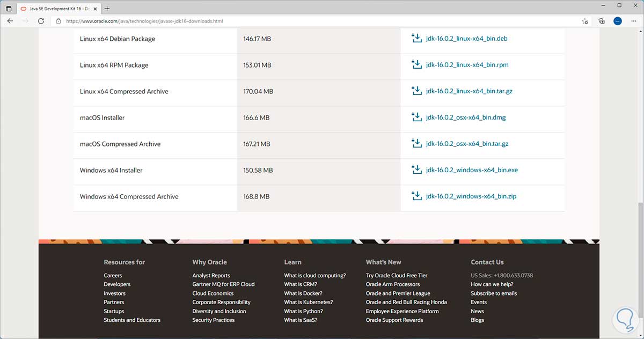Image resolution: width=644 pixels, height=339 pixels.
Task: Open the Partners footer link
Action: [114, 302]
